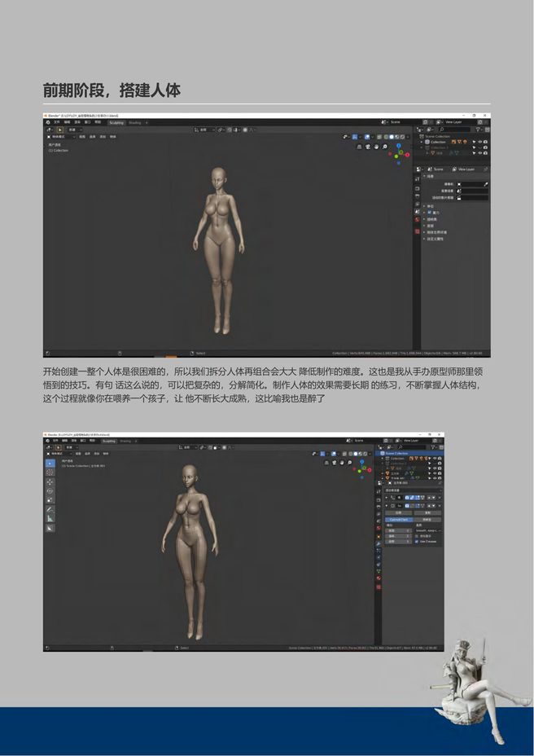Open Material tab in lower properties panel
The image size is (534, 756).
coord(379,578)
